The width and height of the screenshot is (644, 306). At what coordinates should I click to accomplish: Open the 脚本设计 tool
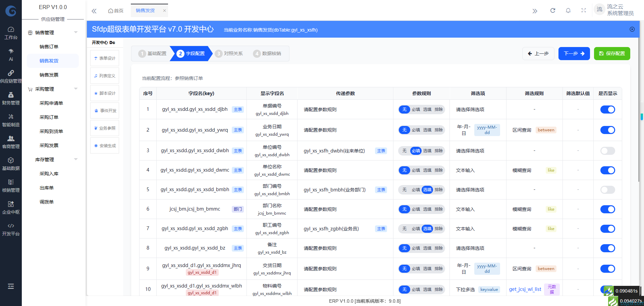pyautogui.click(x=104, y=93)
